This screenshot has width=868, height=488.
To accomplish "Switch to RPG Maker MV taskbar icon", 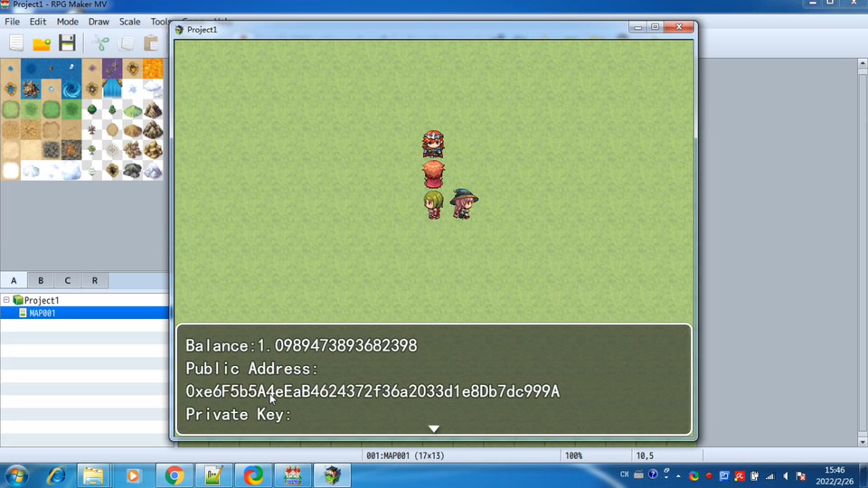I will 293,476.
